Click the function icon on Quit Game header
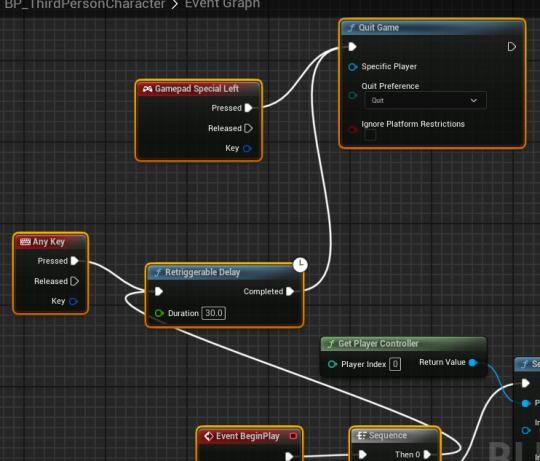This screenshot has height=461, width=540. [351, 28]
